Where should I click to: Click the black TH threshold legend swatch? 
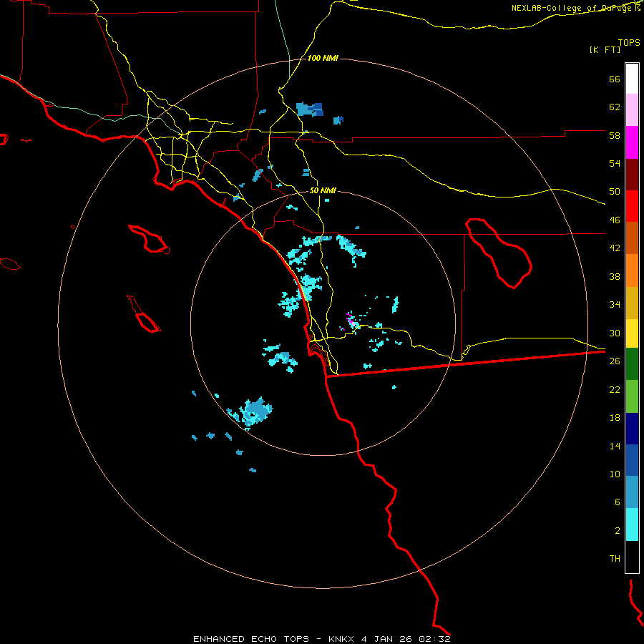[x=632, y=557]
